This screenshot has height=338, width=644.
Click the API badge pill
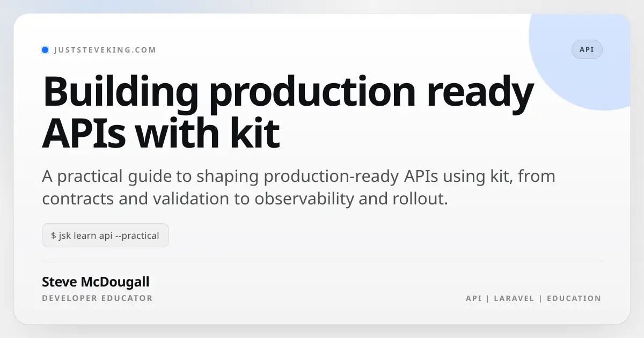click(587, 49)
